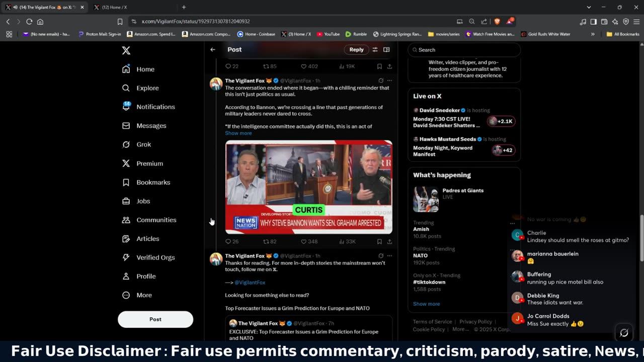Open the YouTube bookmark
Viewport: 644px width, 362px height.
click(x=328, y=34)
